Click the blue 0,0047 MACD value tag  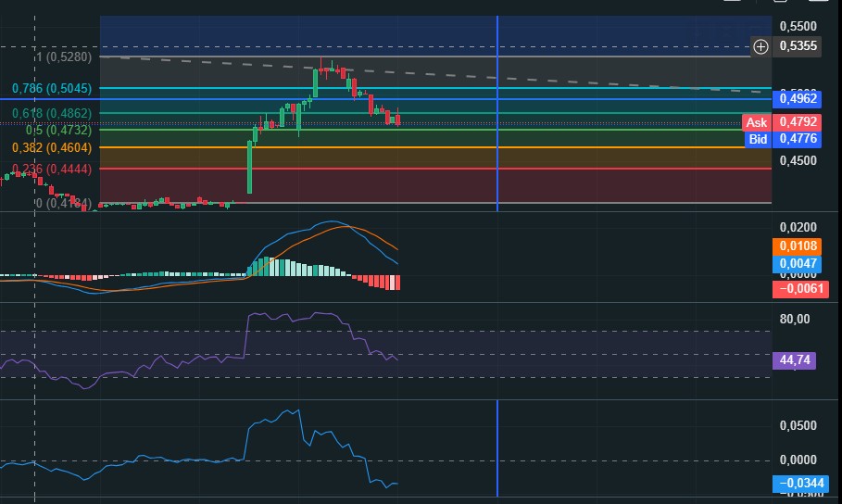pos(797,263)
